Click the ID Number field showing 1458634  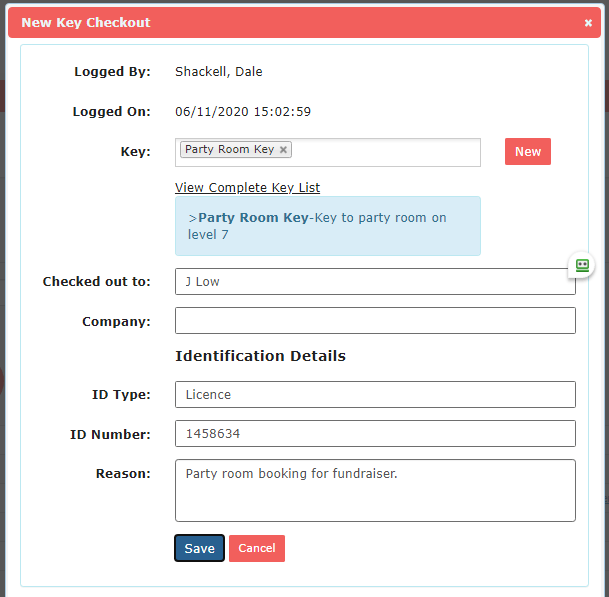tap(375, 434)
